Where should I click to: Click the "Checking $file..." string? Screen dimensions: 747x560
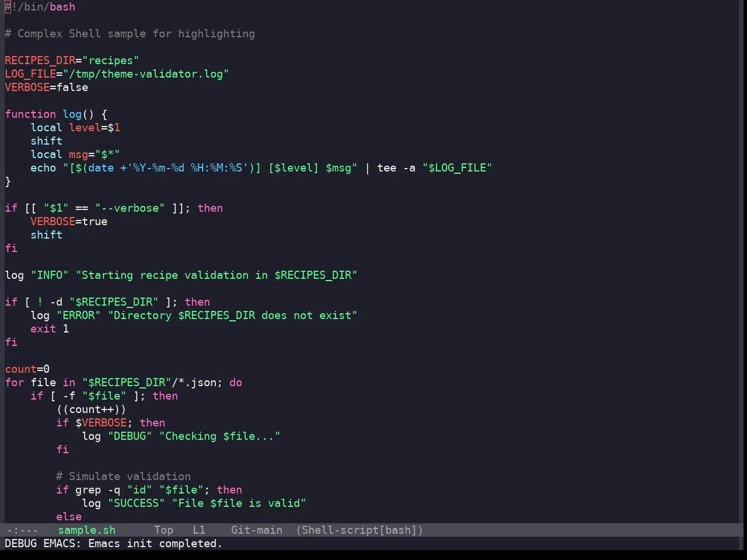[219, 436]
